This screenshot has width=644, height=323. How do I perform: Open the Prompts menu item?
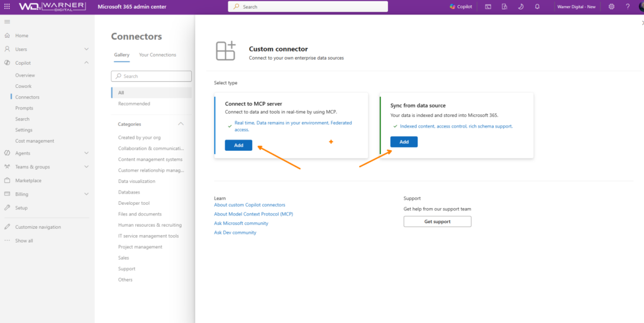click(25, 108)
